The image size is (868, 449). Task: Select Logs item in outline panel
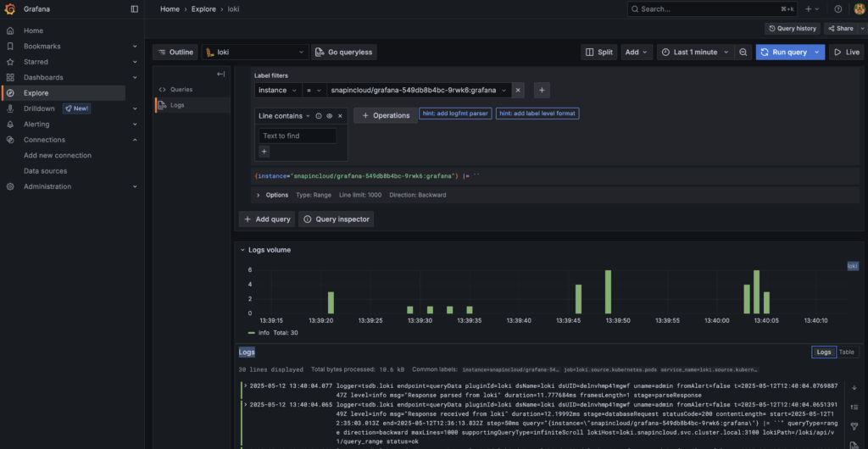(192, 105)
